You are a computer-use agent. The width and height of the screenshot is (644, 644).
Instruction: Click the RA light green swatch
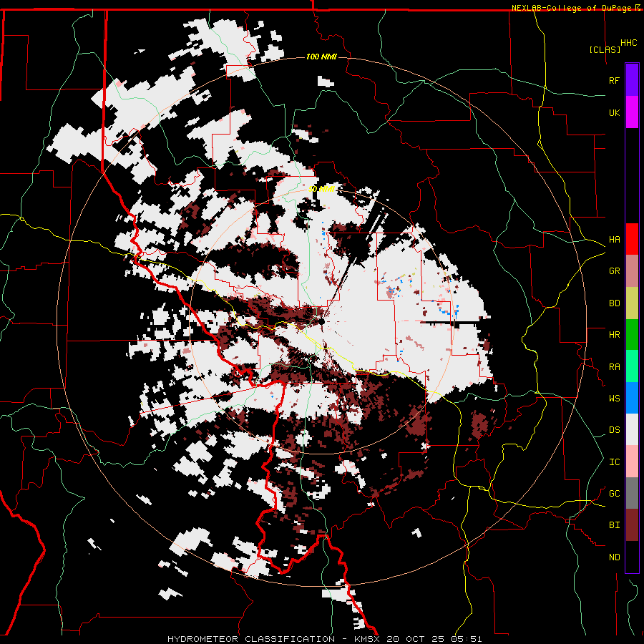click(x=632, y=366)
